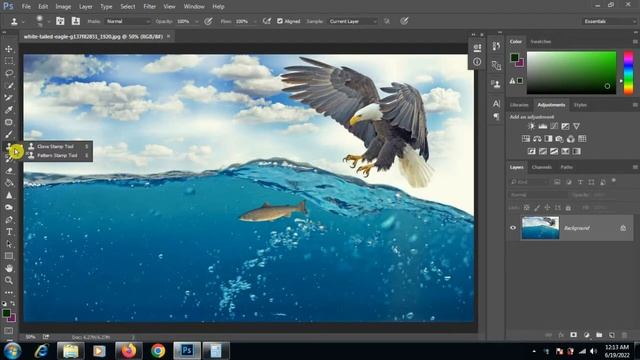The width and height of the screenshot is (640, 360).
Task: Open the Windows Start button
Action: pyautogui.click(x=12, y=351)
